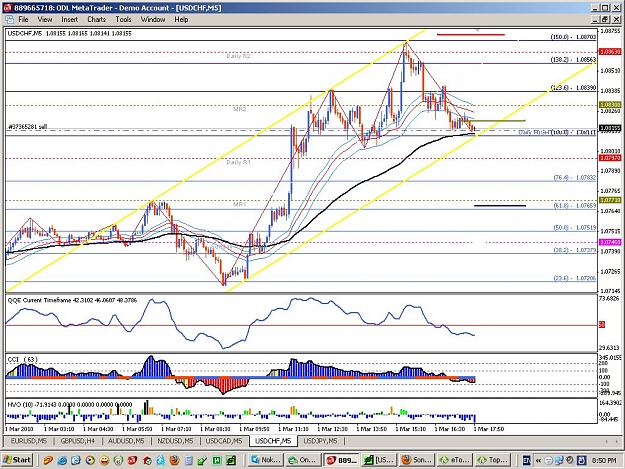Viewport: 625px width, 469px height.
Task: Open red MetaTrader icon in quick launch
Action: click(132, 461)
